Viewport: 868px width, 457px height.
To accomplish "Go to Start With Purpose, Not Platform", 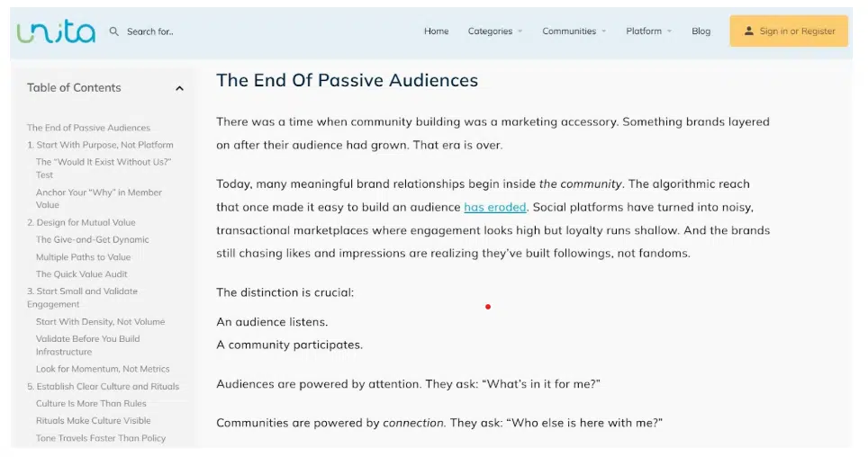I will click(x=100, y=145).
